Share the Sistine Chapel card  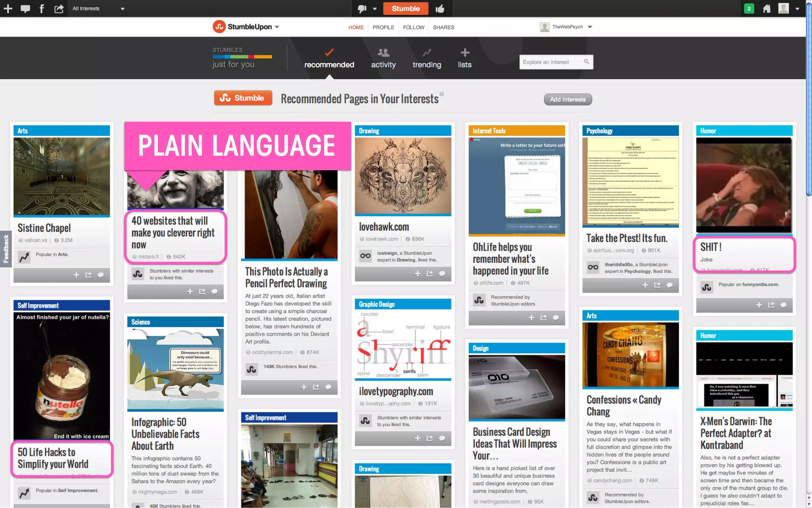click(88, 275)
